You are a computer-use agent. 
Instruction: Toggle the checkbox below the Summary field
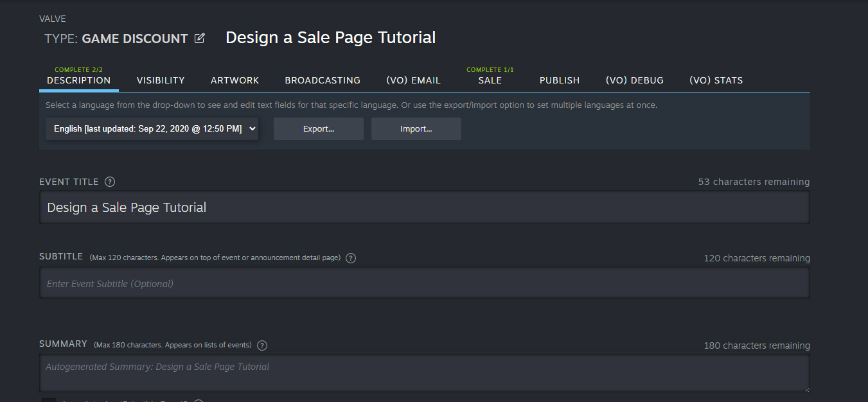tap(49, 400)
